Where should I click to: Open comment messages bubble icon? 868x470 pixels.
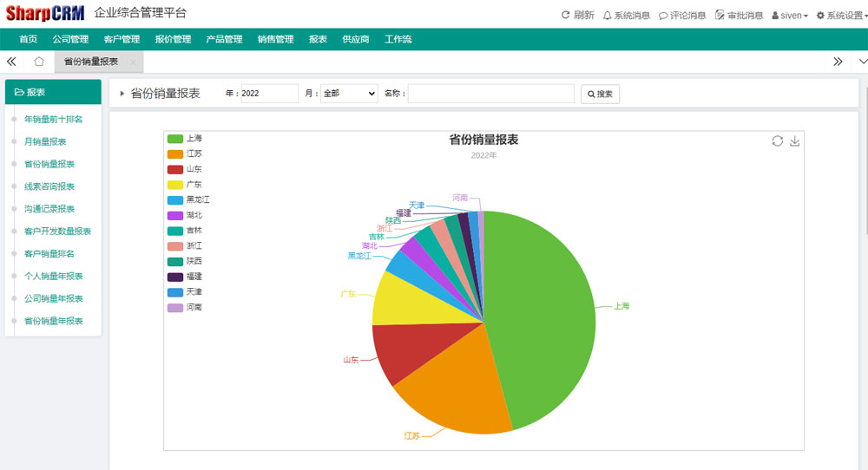point(663,15)
